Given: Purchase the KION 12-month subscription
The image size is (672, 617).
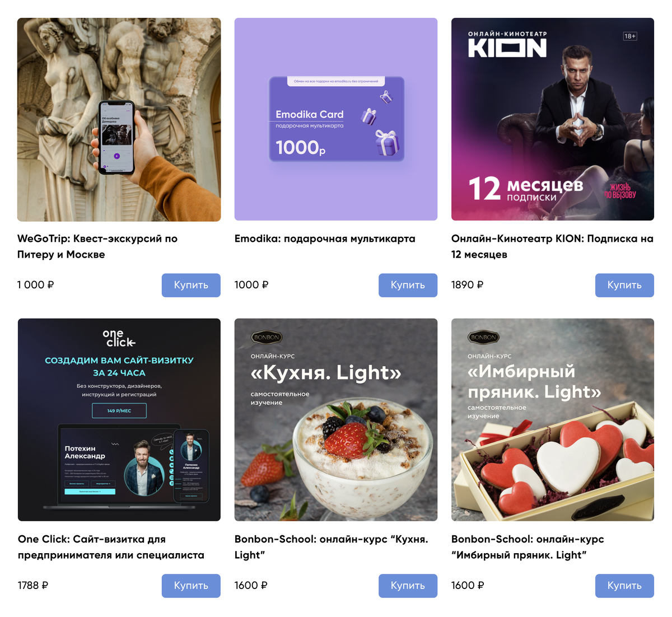Looking at the screenshot, I should 624,285.
